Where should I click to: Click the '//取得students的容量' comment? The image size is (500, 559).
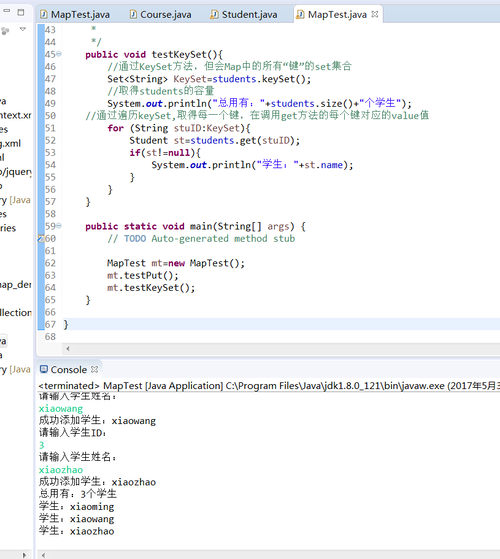161,91
